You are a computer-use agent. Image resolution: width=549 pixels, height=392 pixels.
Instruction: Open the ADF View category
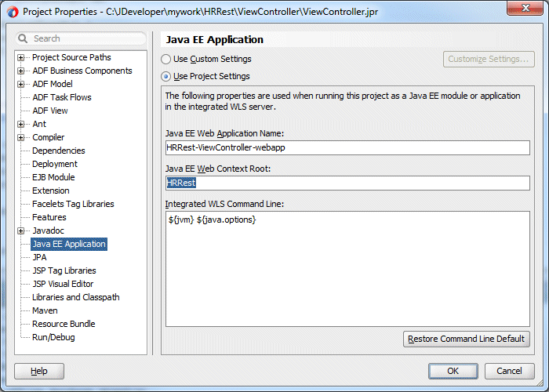click(50, 111)
